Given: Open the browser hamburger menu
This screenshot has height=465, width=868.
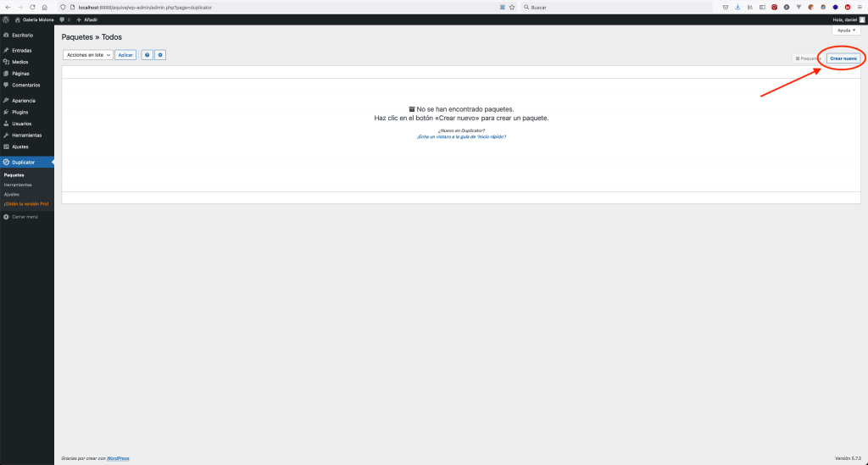Looking at the screenshot, I should [860, 7].
